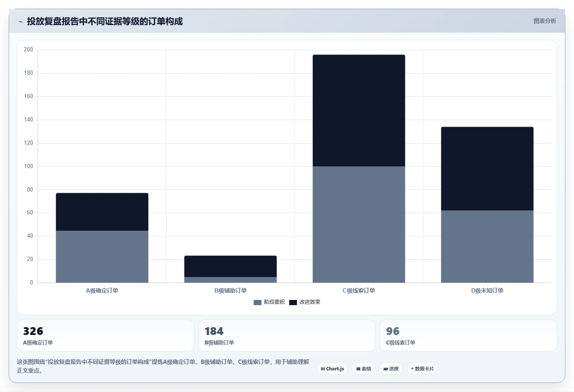Click the gray 阶段累积 segment of A级确定订单 bar
574x392 pixels.
pos(102,257)
